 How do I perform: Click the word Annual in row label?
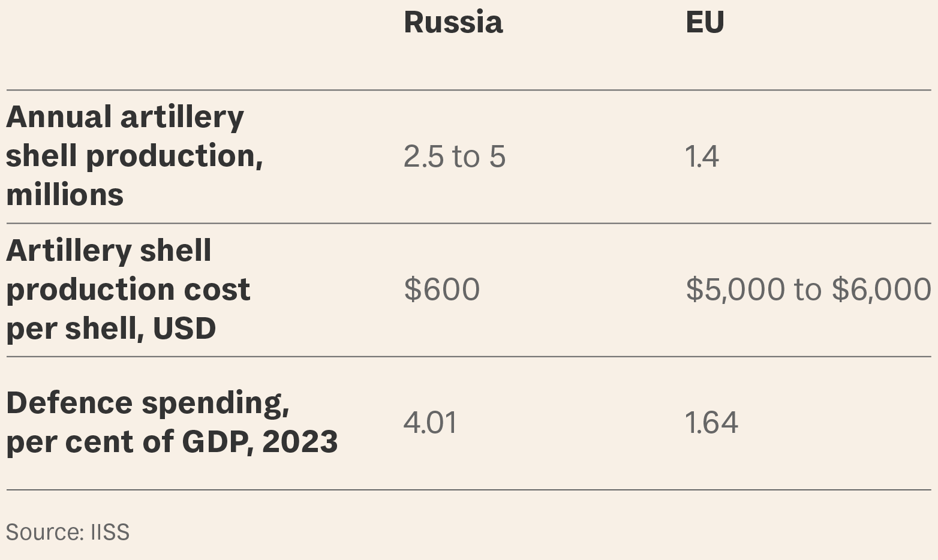coord(59,117)
